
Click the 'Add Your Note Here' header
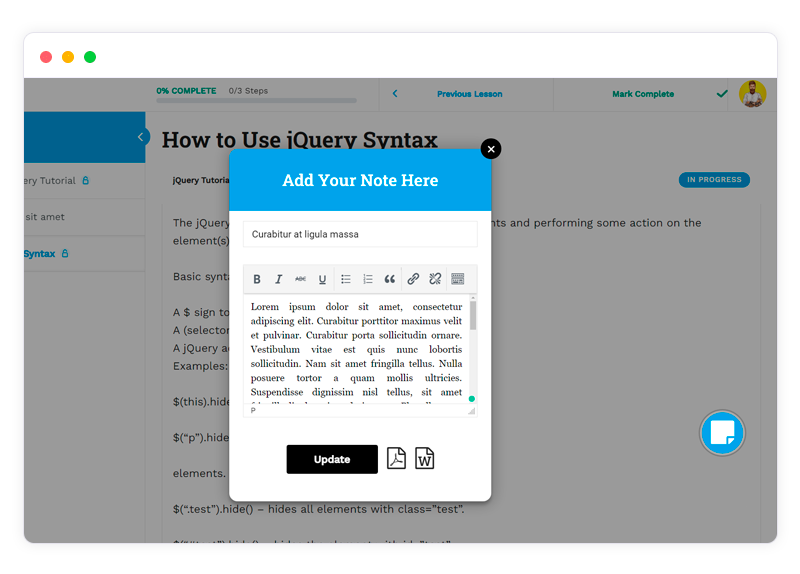pos(360,180)
